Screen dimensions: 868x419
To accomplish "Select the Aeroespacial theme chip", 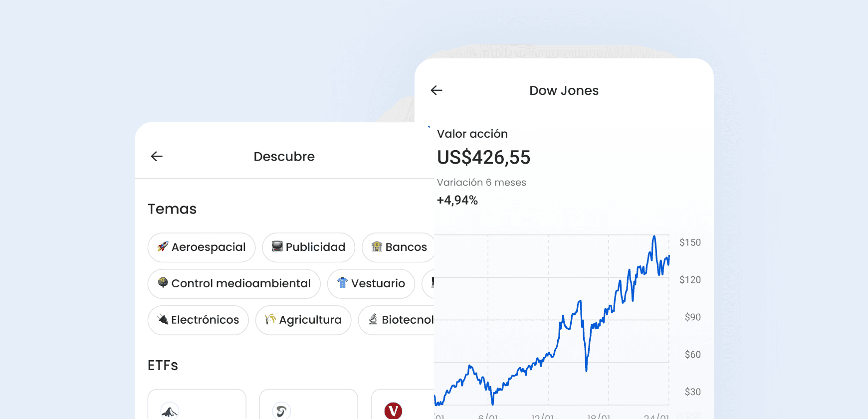I will tap(202, 247).
